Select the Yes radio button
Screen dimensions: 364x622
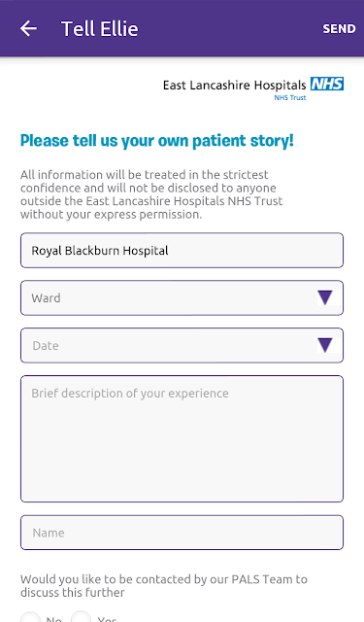[81, 618]
